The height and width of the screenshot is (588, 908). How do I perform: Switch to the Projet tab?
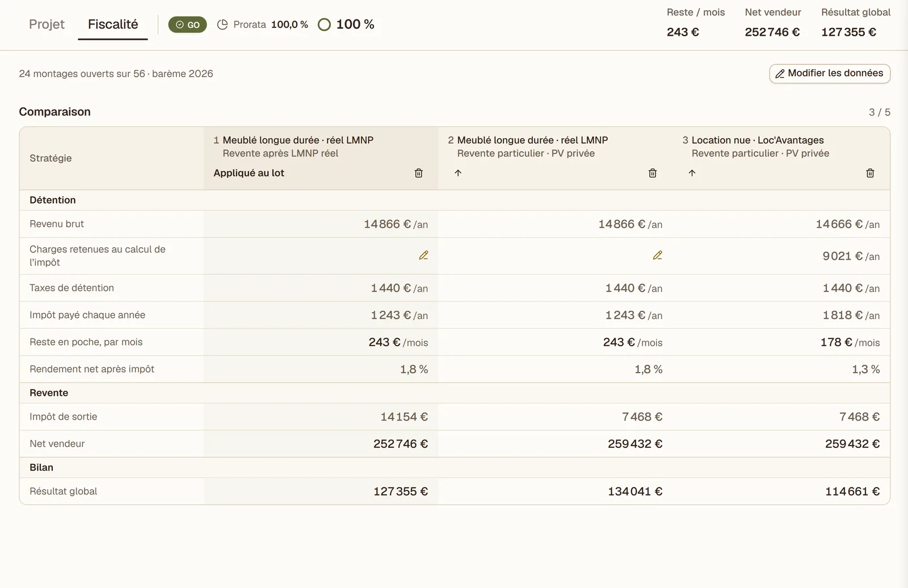click(x=47, y=24)
